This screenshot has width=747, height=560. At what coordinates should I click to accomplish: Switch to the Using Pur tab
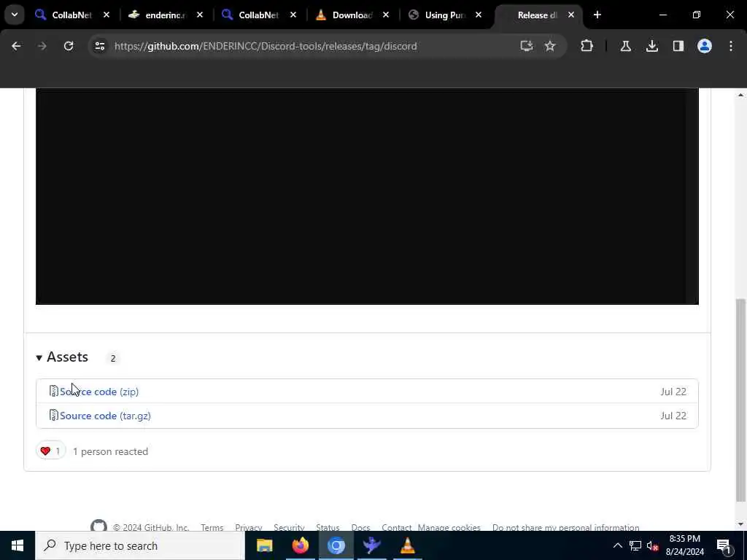pos(444,15)
